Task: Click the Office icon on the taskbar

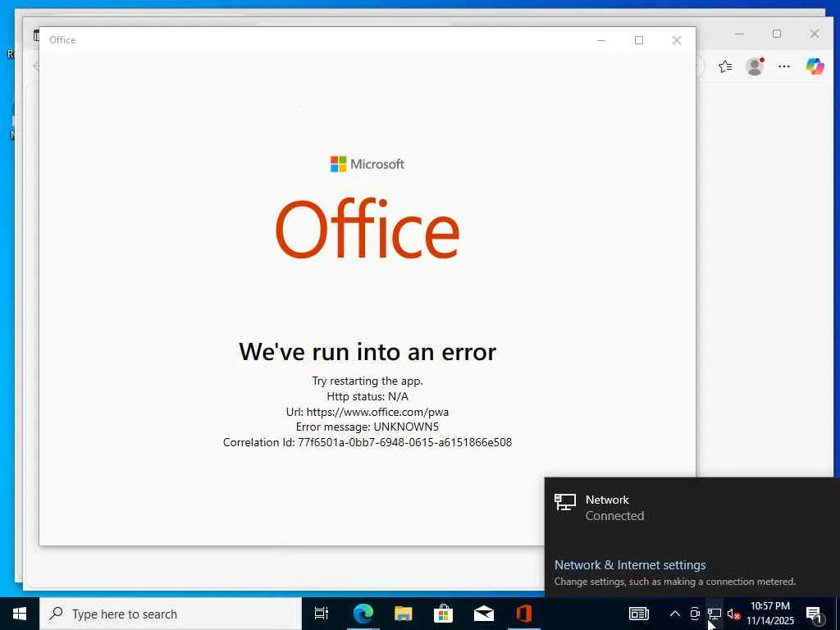Action: tap(524, 614)
